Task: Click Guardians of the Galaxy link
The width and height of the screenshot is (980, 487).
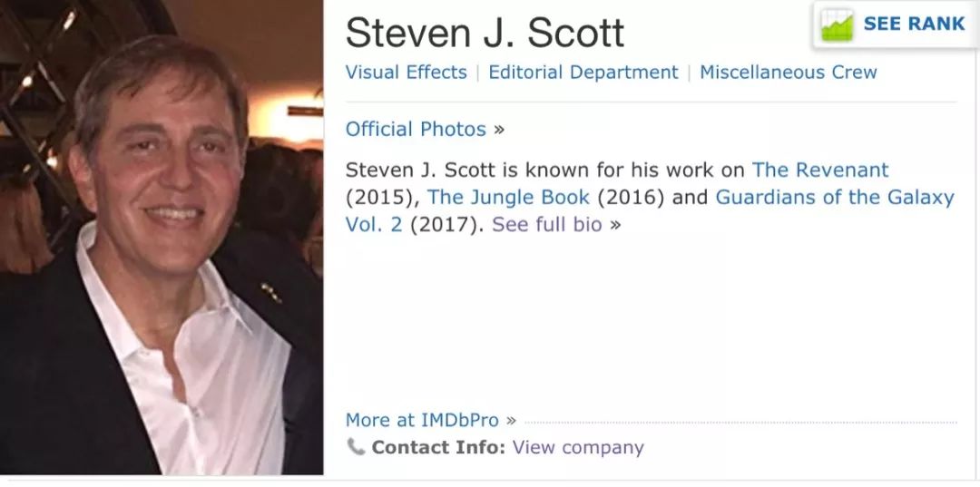Action: pos(835,198)
